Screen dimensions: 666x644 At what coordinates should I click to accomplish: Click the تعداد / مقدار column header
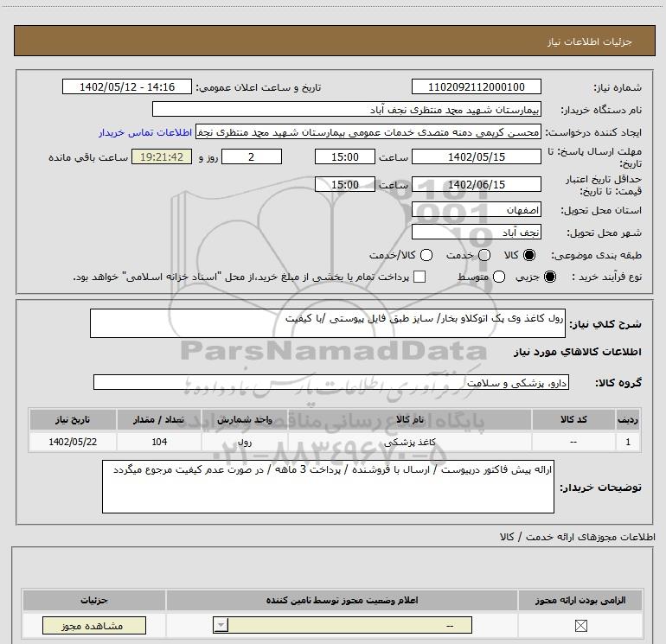click(x=159, y=419)
